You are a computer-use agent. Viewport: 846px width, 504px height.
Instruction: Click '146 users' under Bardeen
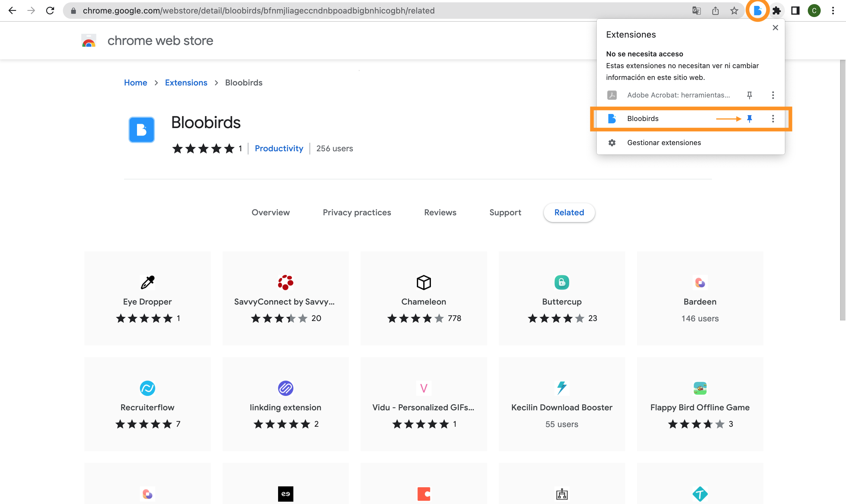(x=700, y=319)
